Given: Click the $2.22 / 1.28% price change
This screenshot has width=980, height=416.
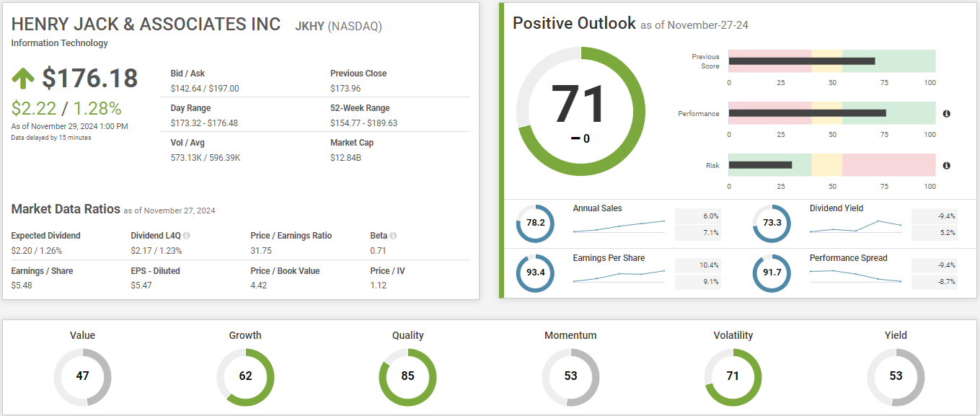Looking at the screenshot, I should pos(66,108).
